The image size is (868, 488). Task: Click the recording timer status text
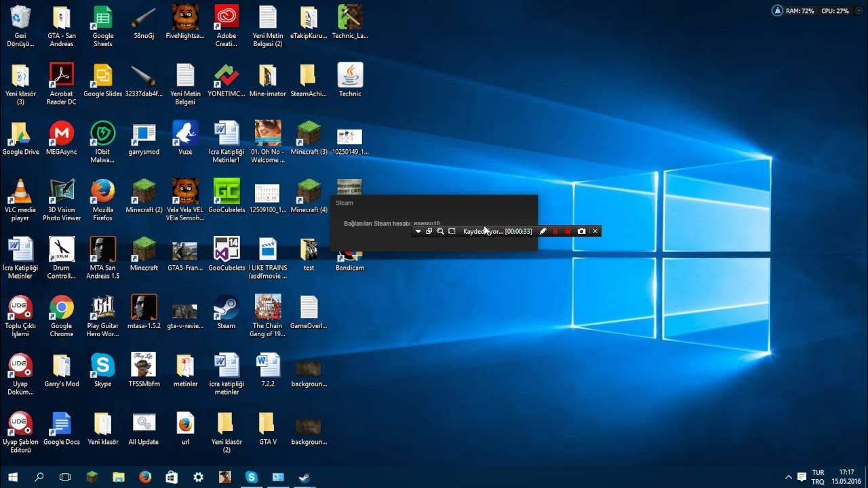pos(497,231)
